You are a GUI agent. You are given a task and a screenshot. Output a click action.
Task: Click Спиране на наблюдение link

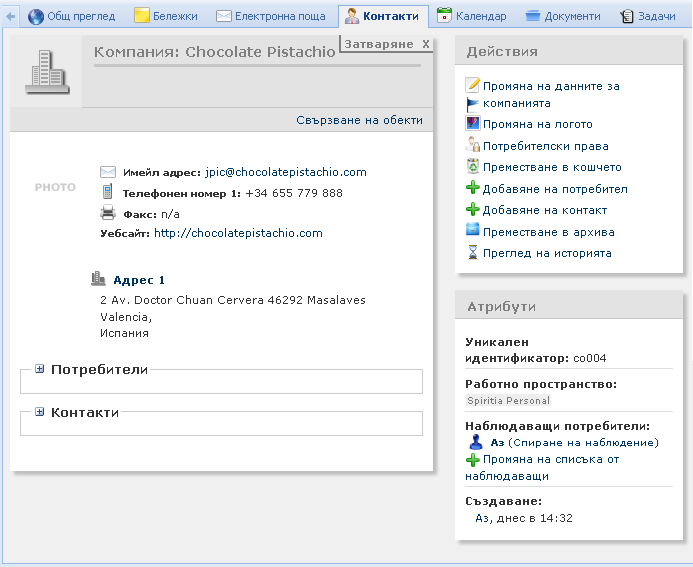583,442
